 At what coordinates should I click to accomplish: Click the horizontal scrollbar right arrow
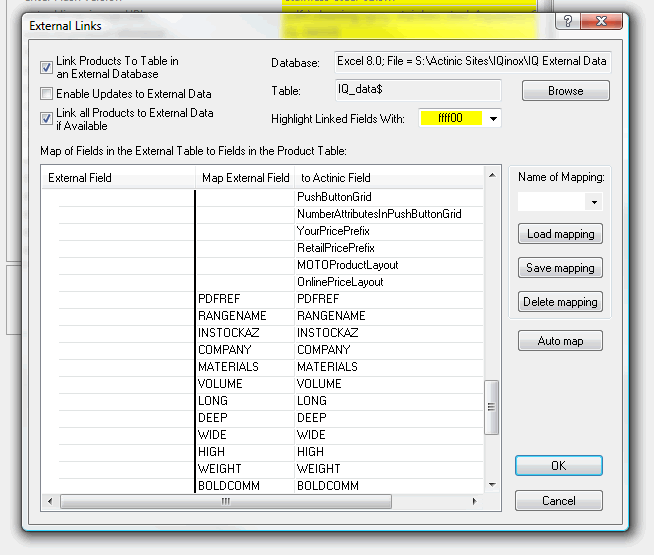point(475,501)
